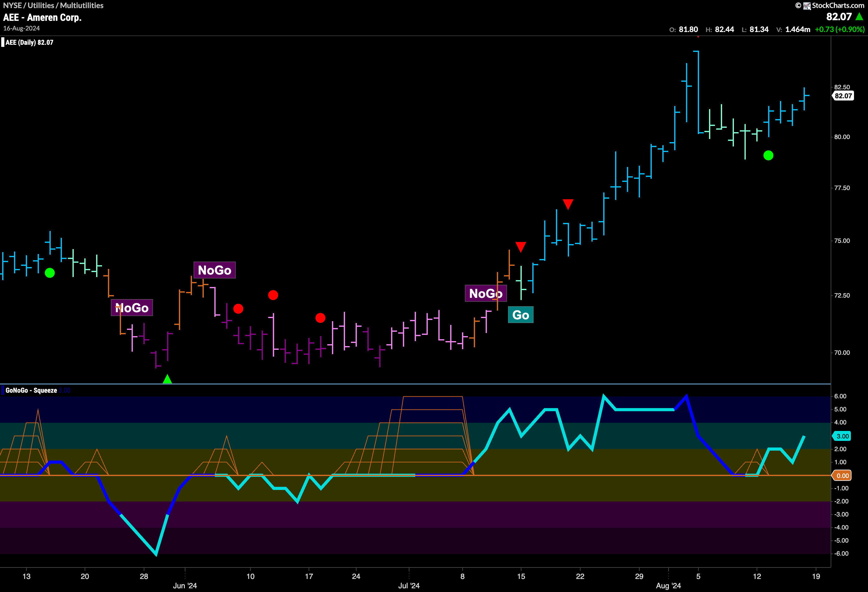Click the date '16-Aug-2024'

click(21, 28)
